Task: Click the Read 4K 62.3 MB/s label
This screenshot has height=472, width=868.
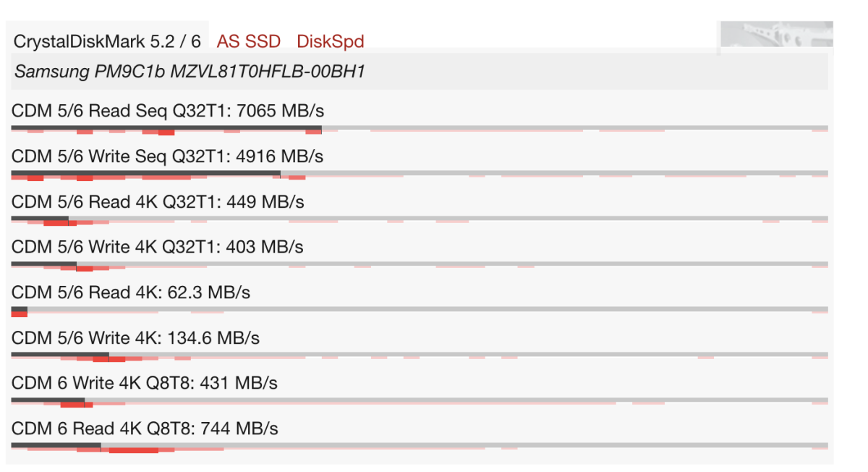Action: tap(131, 292)
